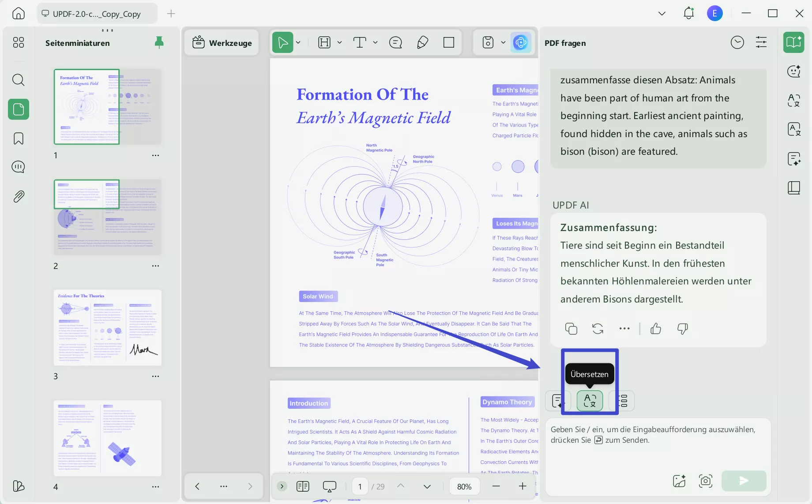Copy the AI Zusammenfassung response

[571, 329]
